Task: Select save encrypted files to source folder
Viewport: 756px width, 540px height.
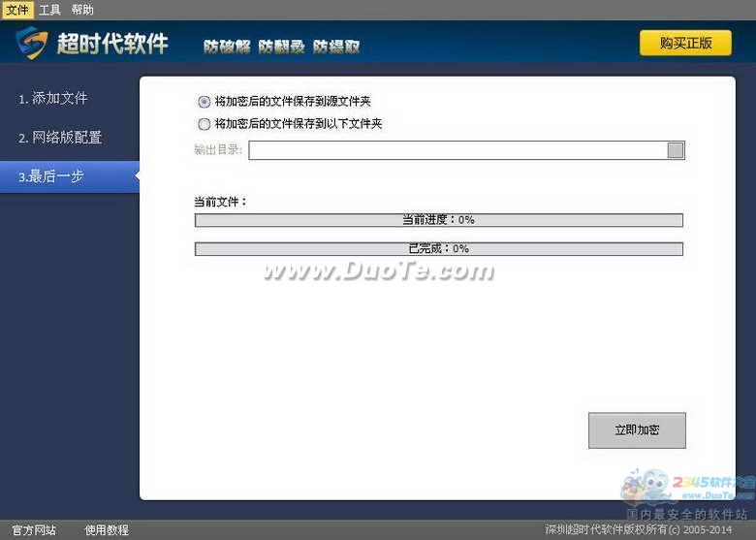Action: 204,101
